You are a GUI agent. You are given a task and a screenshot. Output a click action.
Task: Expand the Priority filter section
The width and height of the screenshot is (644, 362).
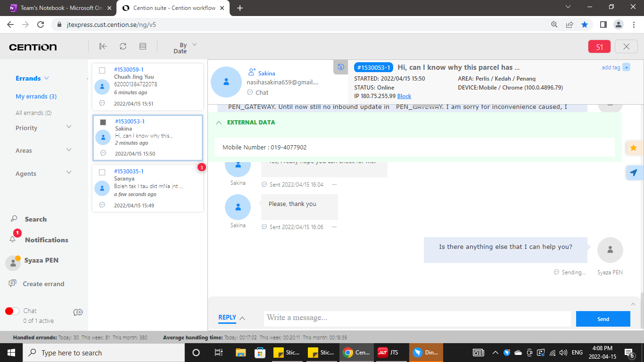coord(69,127)
